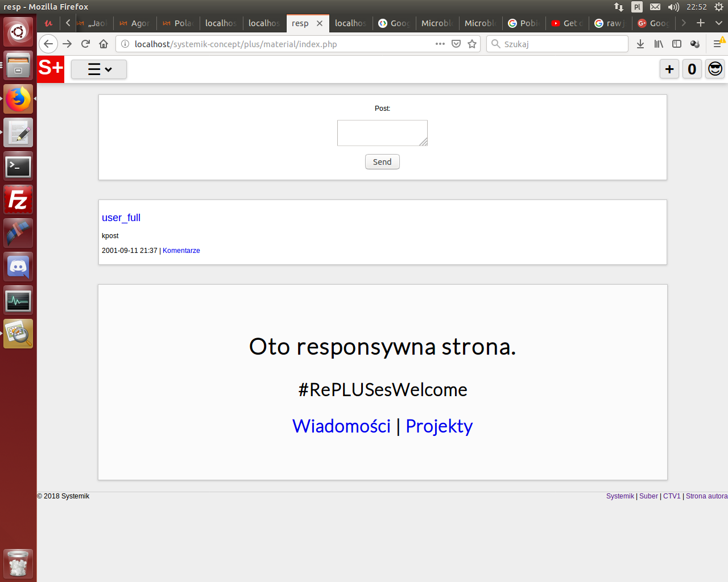The height and width of the screenshot is (582, 728).
Task: Click the plus add button
Action: (669, 69)
